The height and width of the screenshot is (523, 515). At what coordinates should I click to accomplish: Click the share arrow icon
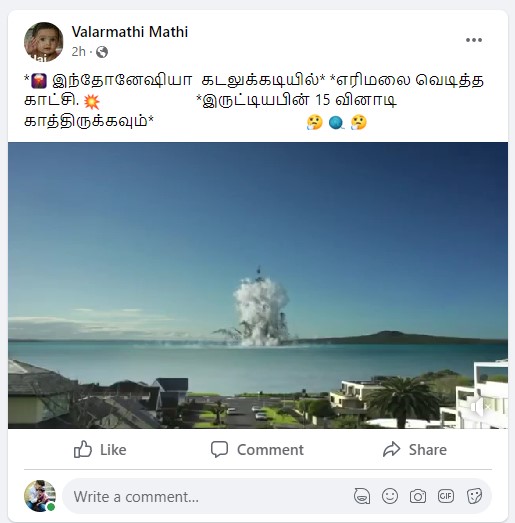coord(391,449)
